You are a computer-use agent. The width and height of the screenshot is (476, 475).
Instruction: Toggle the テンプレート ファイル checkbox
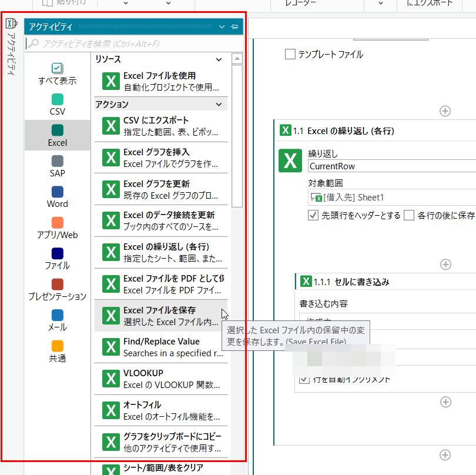point(290,54)
